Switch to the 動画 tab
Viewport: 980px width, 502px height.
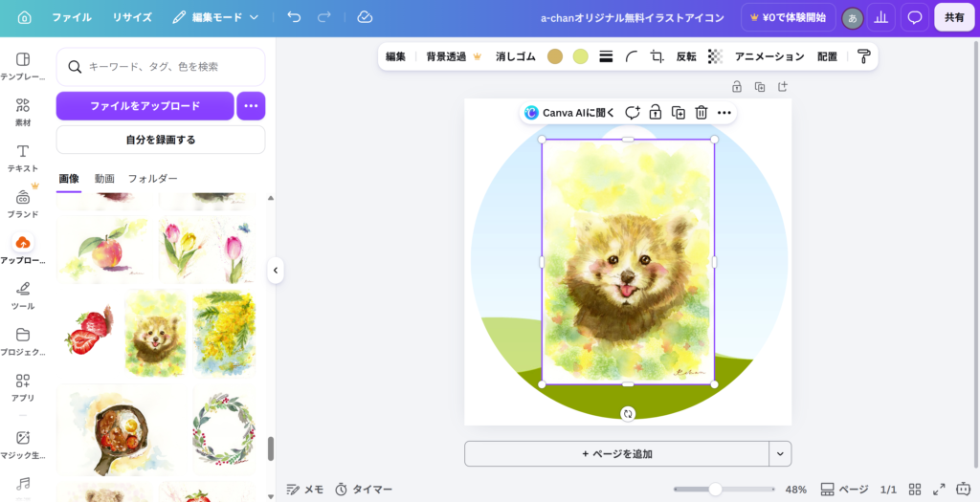[x=104, y=179]
